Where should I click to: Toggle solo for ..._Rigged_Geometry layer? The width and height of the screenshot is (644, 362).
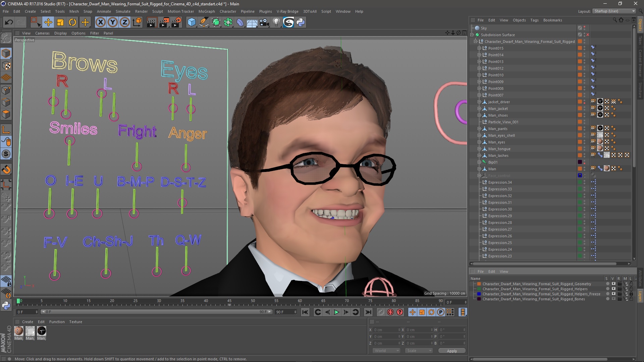[x=607, y=284]
